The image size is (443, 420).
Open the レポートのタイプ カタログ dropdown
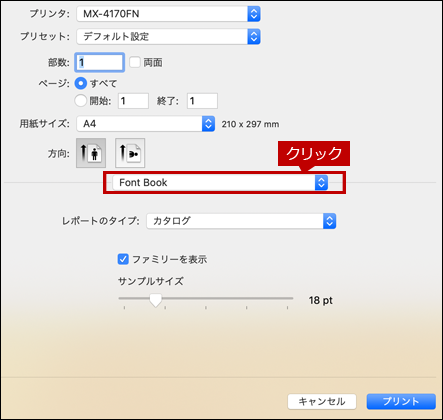(241, 221)
